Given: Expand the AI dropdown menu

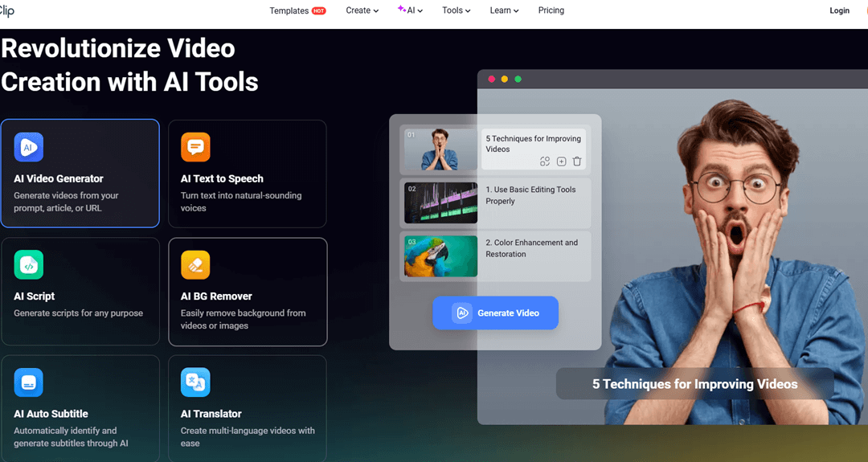Looking at the screenshot, I should pos(415,10).
